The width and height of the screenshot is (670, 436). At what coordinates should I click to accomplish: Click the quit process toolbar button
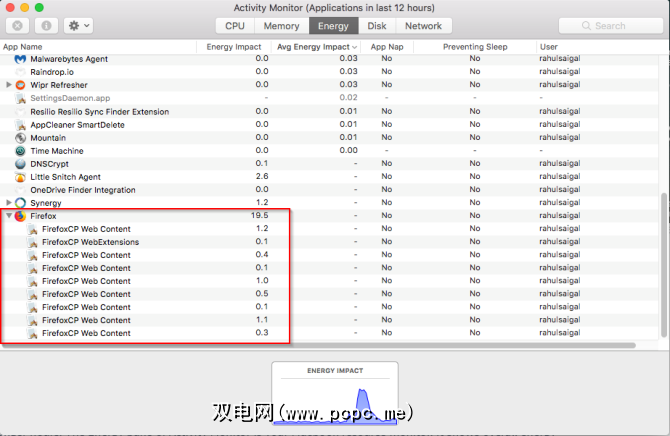pyautogui.click(x=18, y=26)
